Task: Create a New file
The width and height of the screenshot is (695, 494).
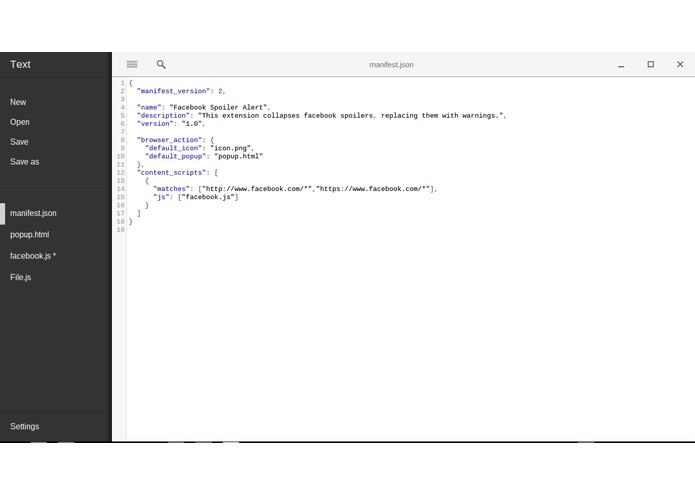Action: pos(18,102)
